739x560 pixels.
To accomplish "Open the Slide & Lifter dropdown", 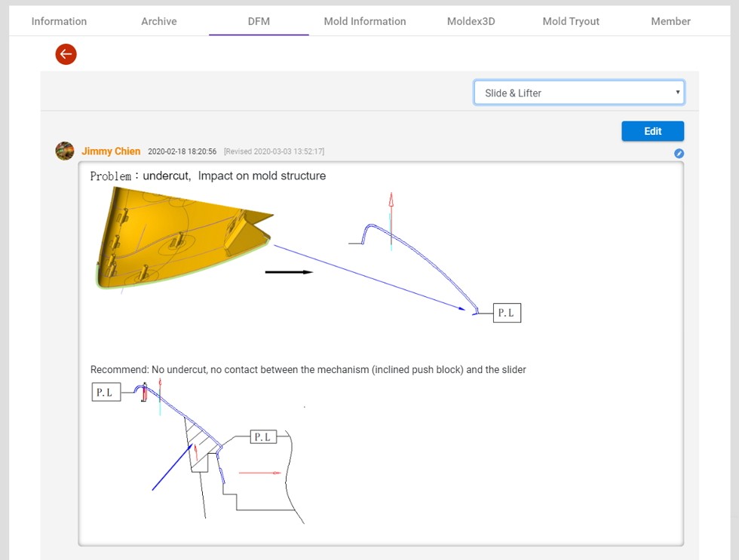I will tap(578, 93).
